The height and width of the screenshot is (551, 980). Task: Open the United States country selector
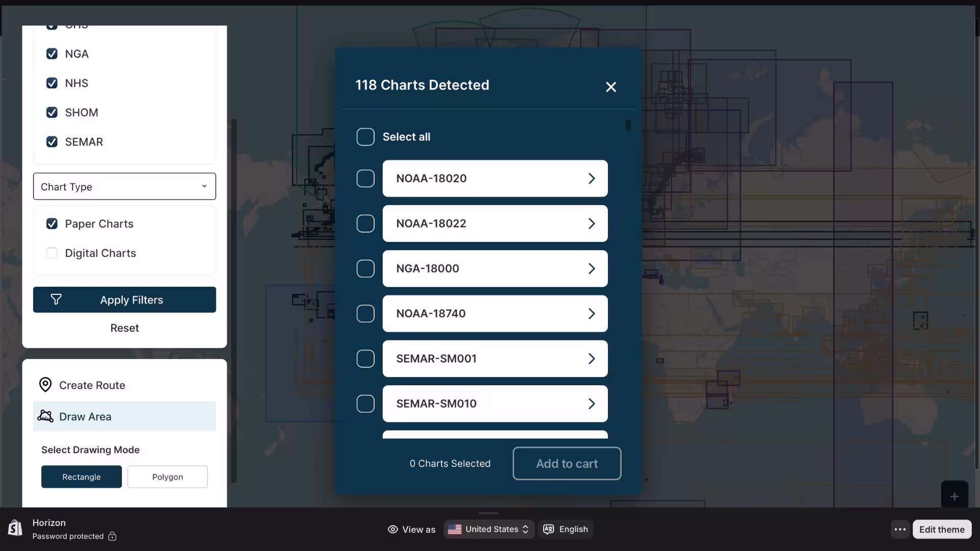tap(489, 530)
